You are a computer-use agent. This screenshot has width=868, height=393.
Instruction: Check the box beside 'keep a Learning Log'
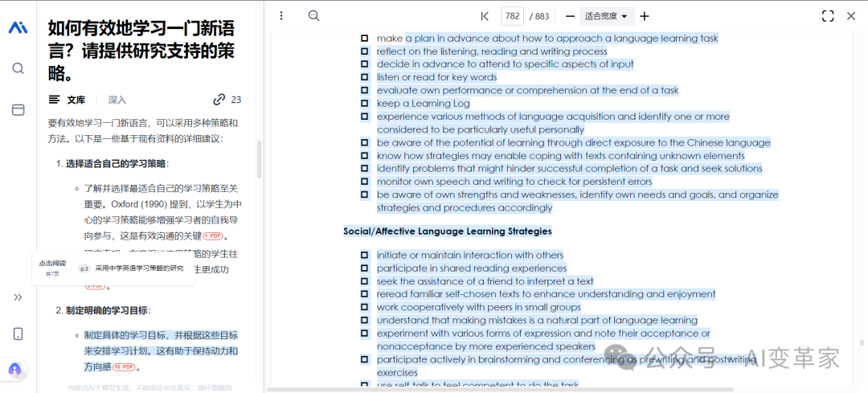(x=364, y=104)
